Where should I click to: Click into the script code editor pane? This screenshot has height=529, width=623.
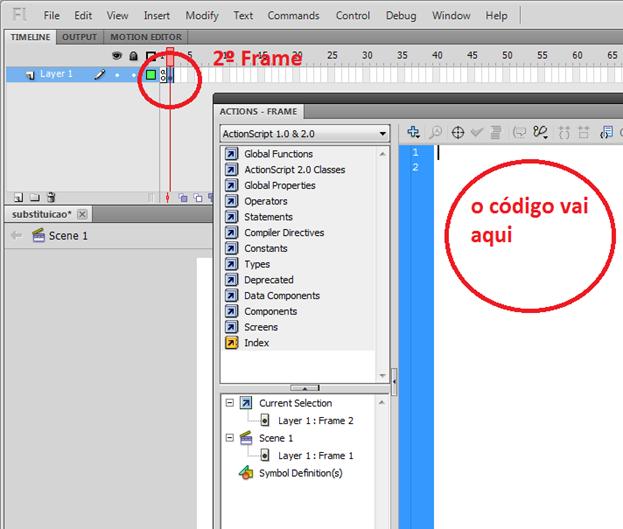pos(528,338)
